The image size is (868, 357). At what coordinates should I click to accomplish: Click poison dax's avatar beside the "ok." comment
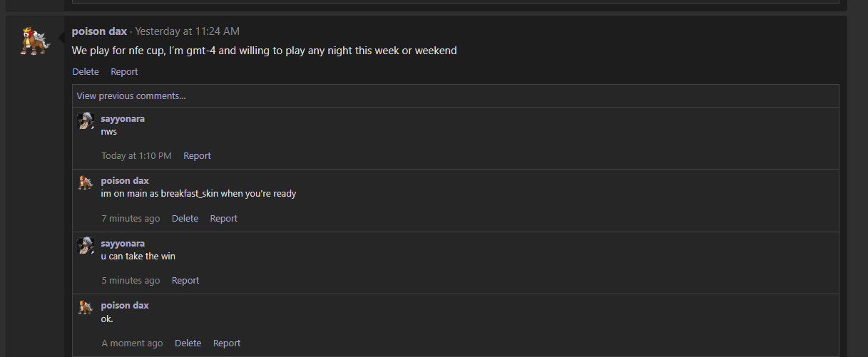click(x=86, y=308)
